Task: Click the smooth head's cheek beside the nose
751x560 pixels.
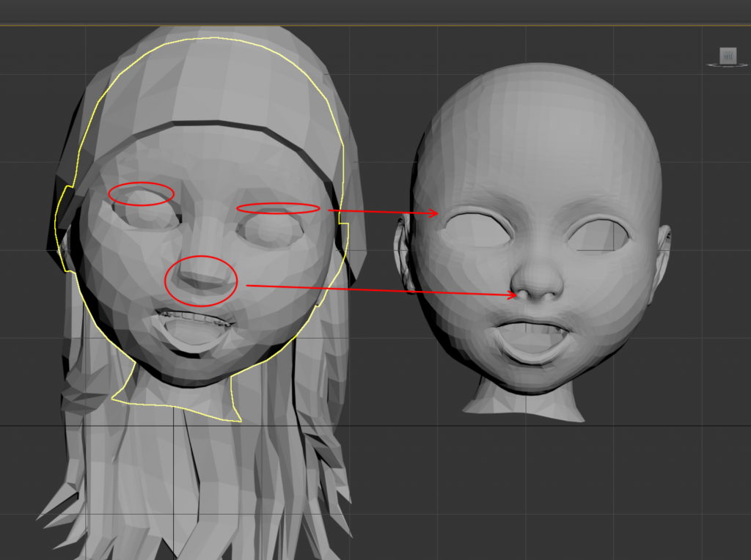Action: coord(469,286)
